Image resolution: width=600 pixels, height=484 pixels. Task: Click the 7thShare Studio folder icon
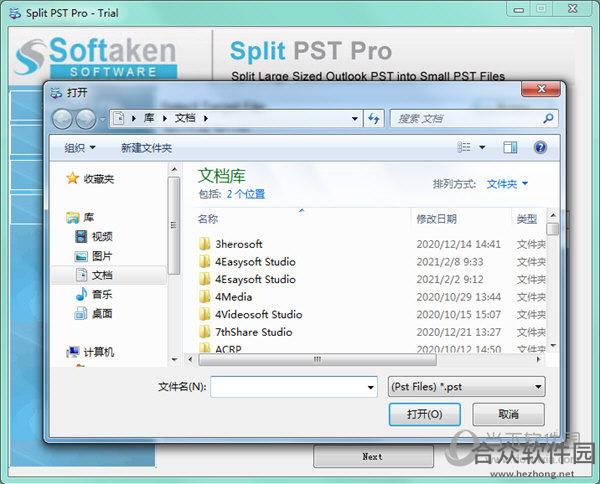[205, 332]
